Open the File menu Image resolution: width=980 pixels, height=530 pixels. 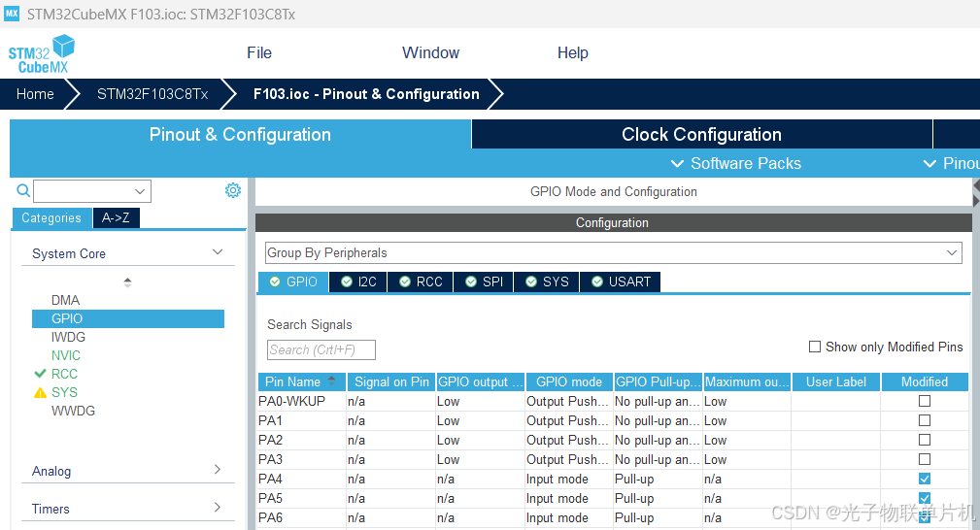click(x=258, y=53)
